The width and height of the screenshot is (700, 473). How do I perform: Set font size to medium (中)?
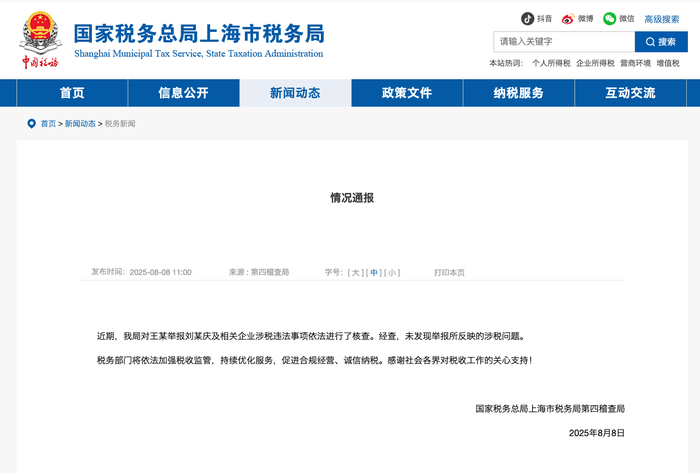pos(374,272)
